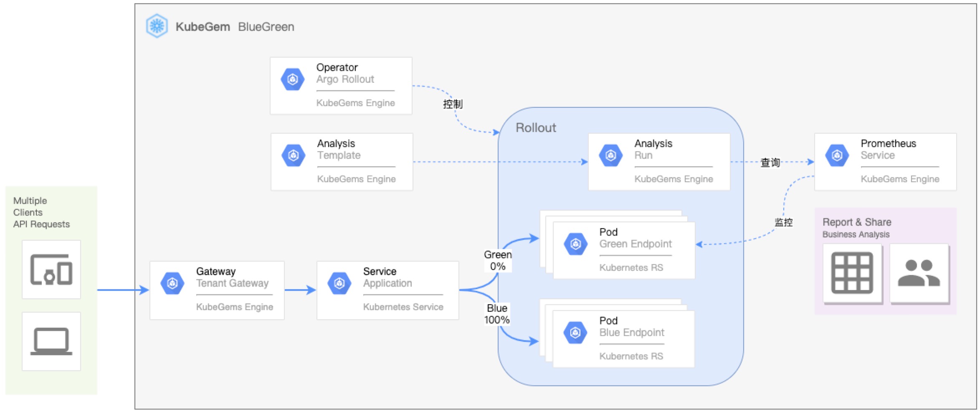Click the 'Application' label under Service
This screenshot has height=413, width=980.
click(x=387, y=283)
